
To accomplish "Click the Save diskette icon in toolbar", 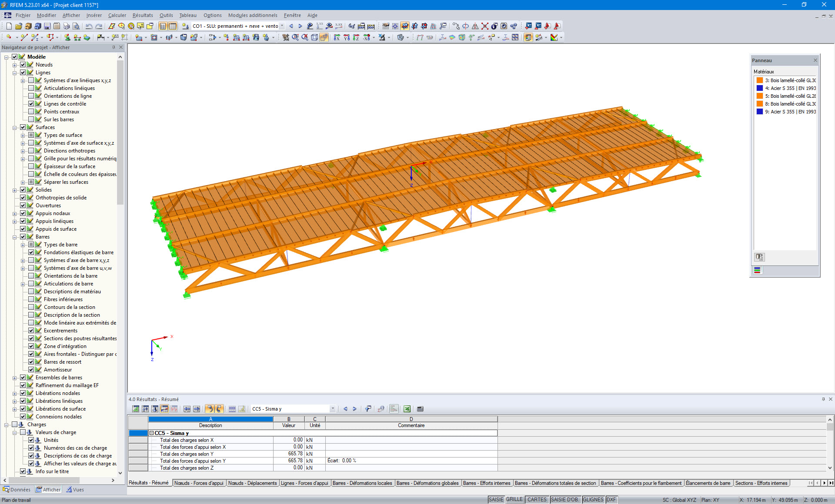I will (47, 26).
